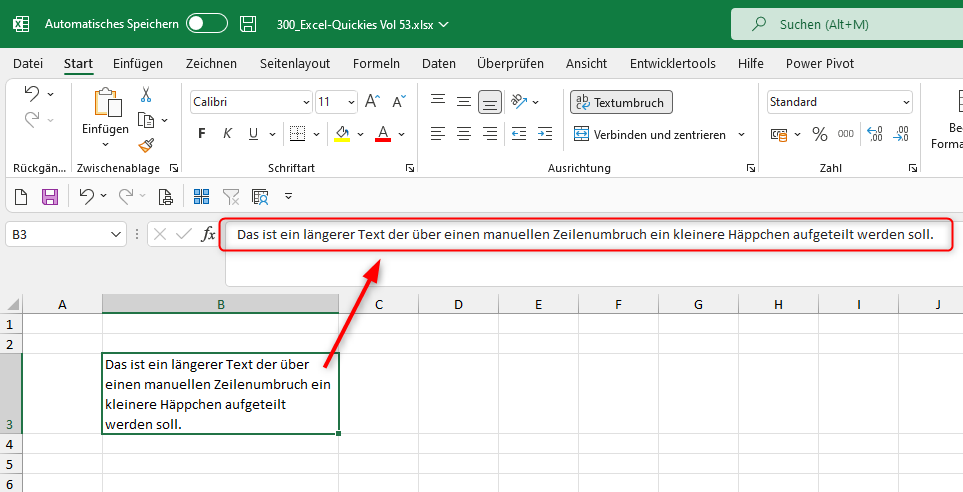
Task: Click the new blank document icon
Action: pos(21,197)
